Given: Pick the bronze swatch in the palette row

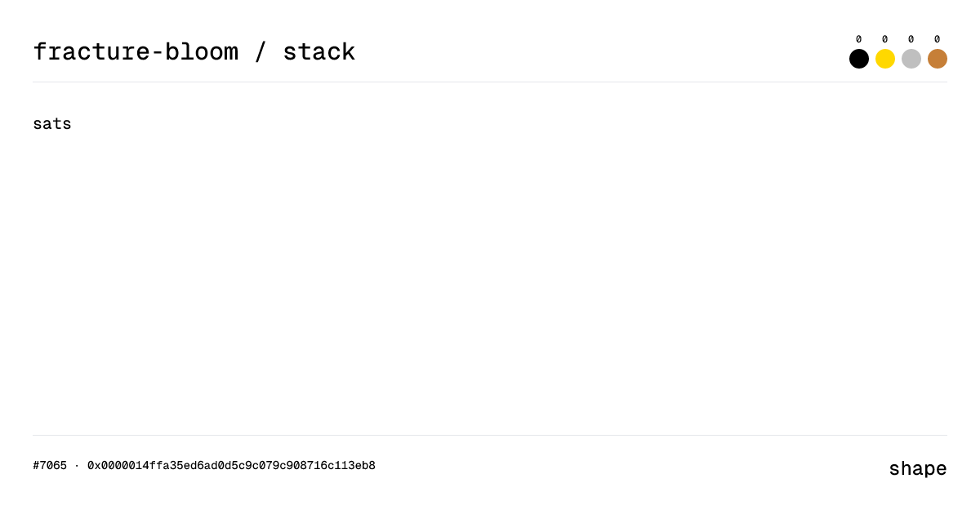Looking at the screenshot, I should pos(938,59).
